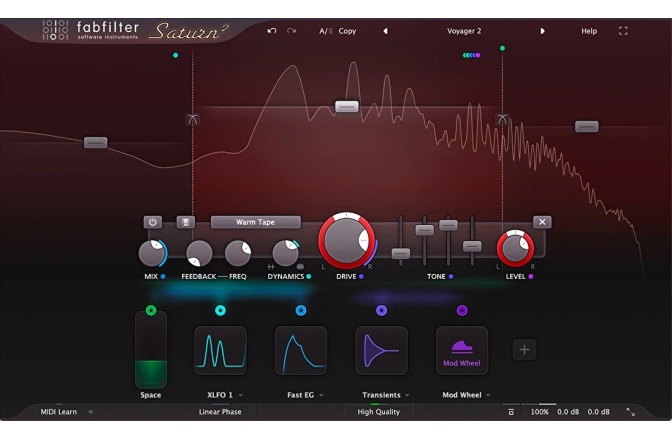
Task: Go to the next preset arrow
Action: [x=543, y=31]
